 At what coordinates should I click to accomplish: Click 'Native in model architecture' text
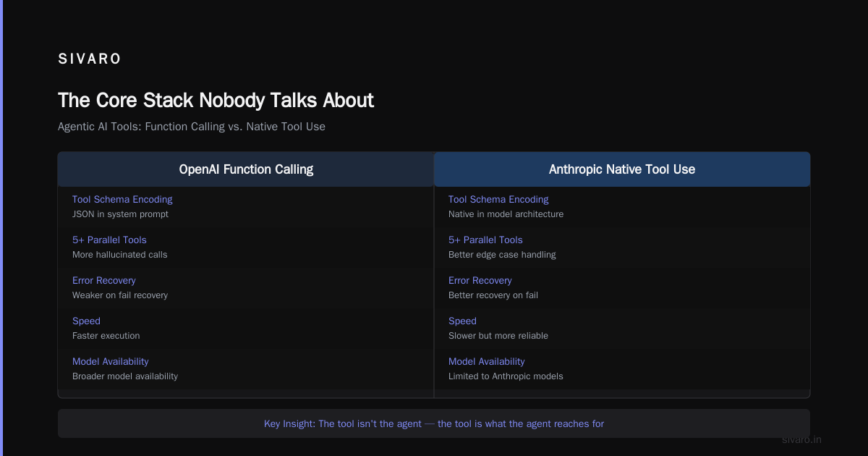[x=506, y=214]
